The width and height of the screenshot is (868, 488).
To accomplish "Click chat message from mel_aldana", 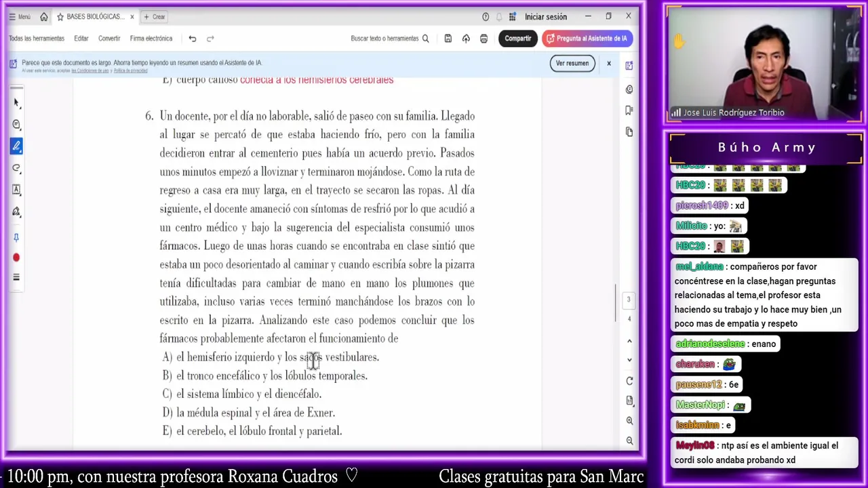I will click(764, 296).
